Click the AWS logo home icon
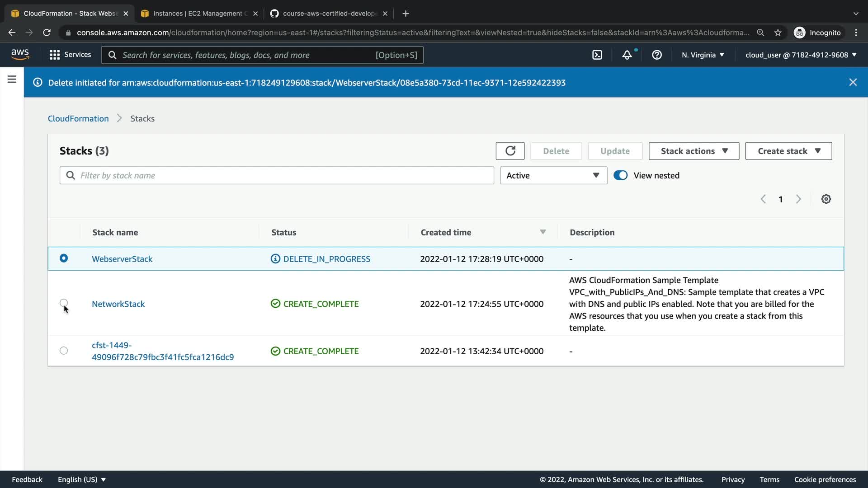 click(x=20, y=55)
